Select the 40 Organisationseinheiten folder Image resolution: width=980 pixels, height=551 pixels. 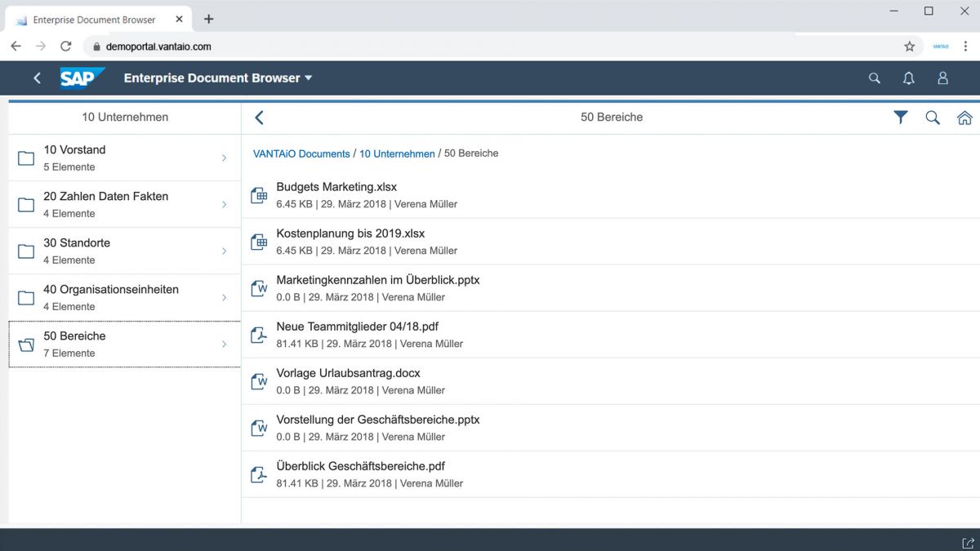[x=125, y=298]
